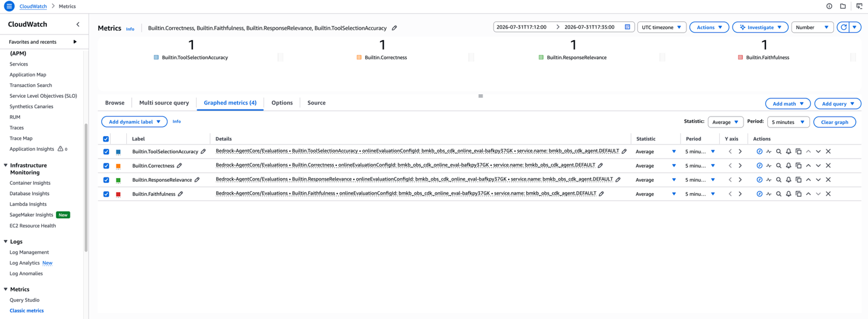This screenshot has height=319, width=868.
Task: Uncheck the Builtin.Faithfulness row checkbox
Action: click(x=106, y=194)
